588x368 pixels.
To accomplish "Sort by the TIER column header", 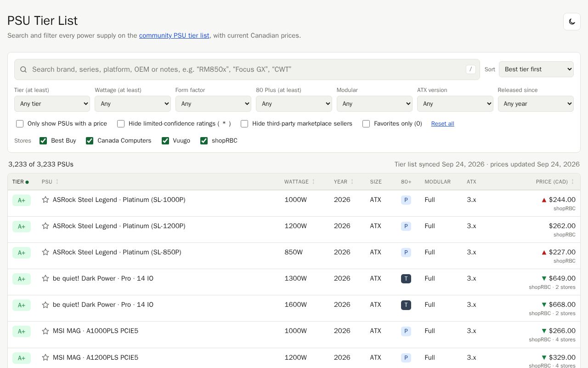I will [21, 182].
